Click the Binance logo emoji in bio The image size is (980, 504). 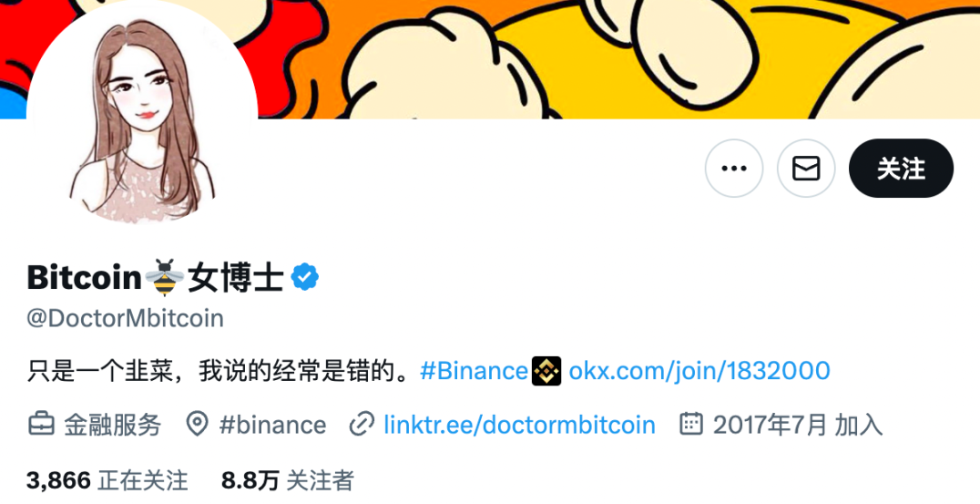[546, 371]
